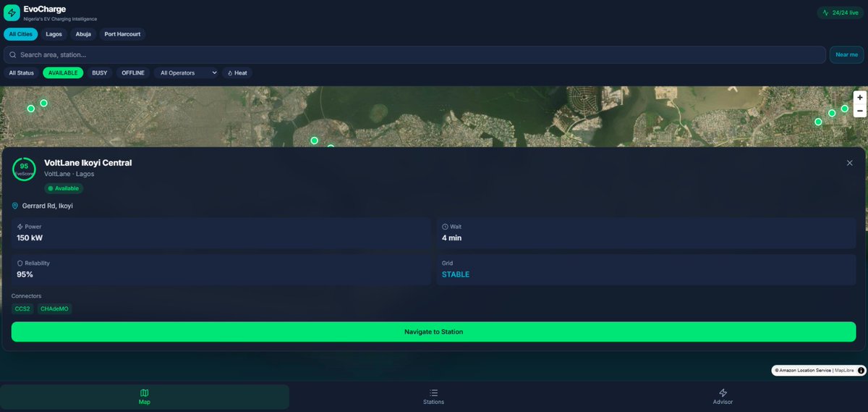Screen dimensions: 868x412
Task: Open the MapLibre attribution link
Action: pyautogui.click(x=844, y=370)
